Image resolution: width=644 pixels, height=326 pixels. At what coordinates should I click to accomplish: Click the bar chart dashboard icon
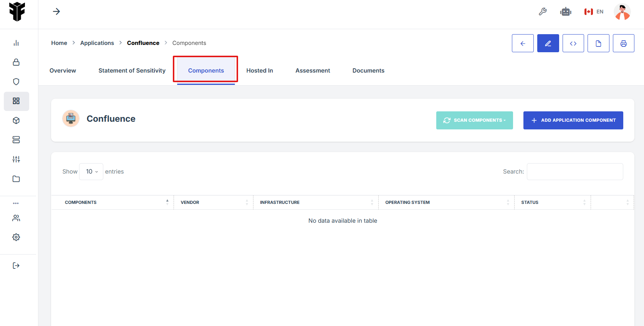tap(16, 43)
